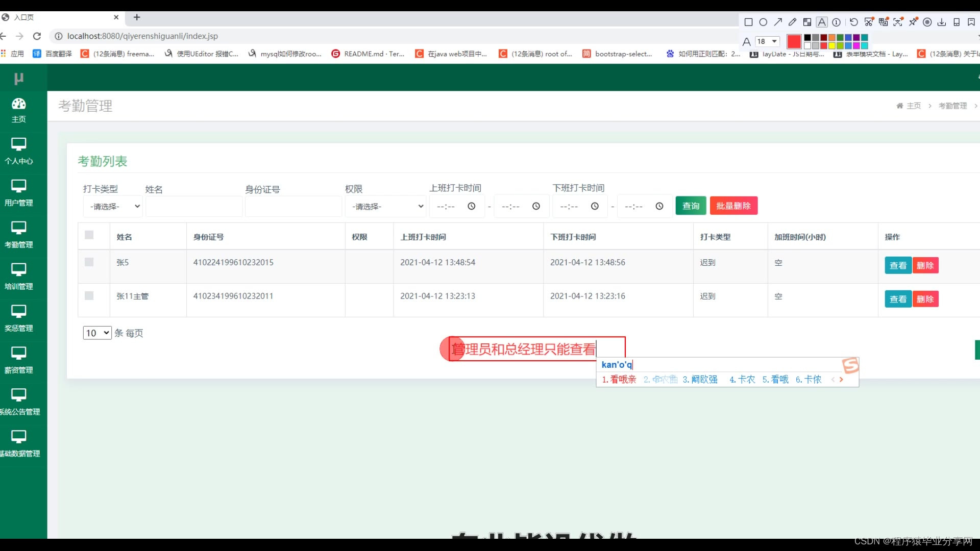Select the arrow annotation tool
The image size is (980, 551).
tap(778, 22)
